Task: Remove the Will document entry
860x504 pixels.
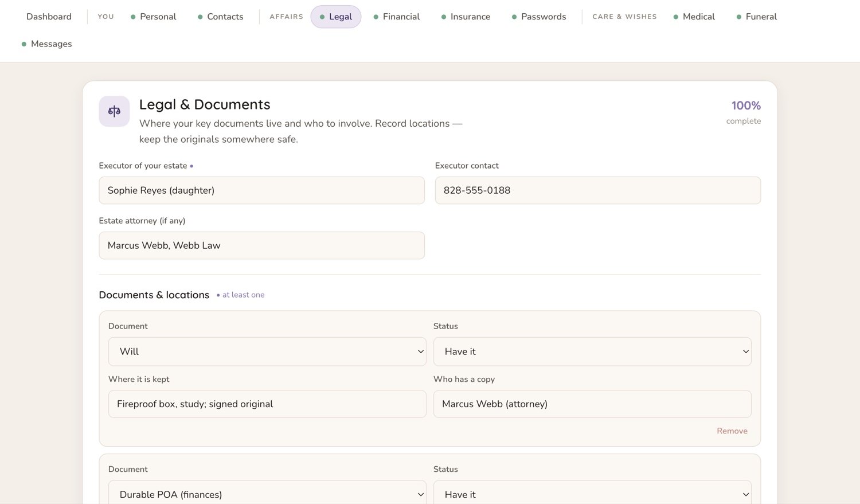Action: coord(732,431)
